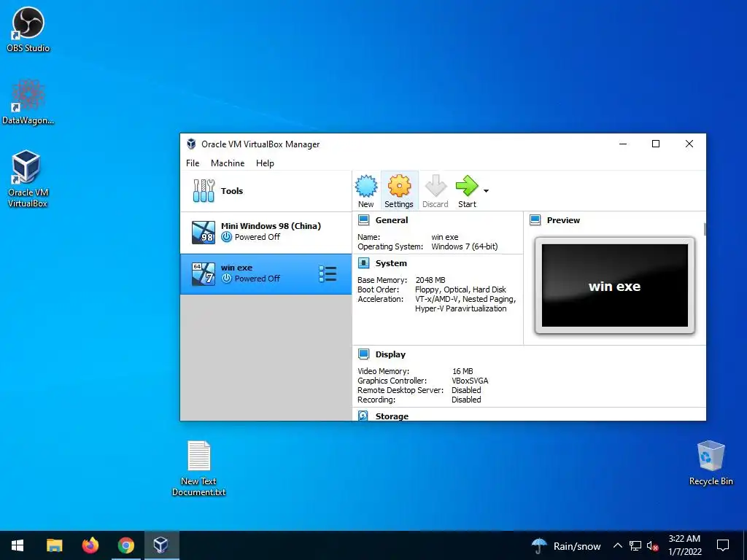Image resolution: width=747 pixels, height=560 pixels.
Task: Open the Help menu
Action: (265, 163)
